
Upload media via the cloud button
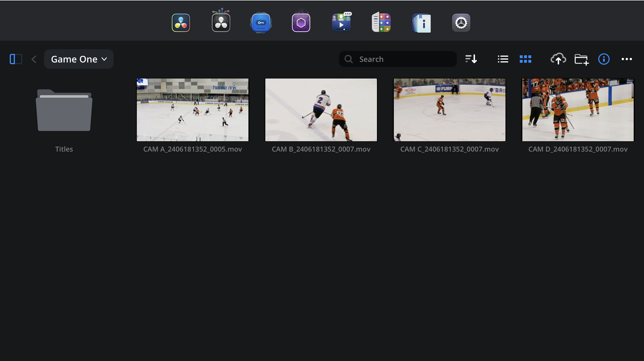click(558, 59)
